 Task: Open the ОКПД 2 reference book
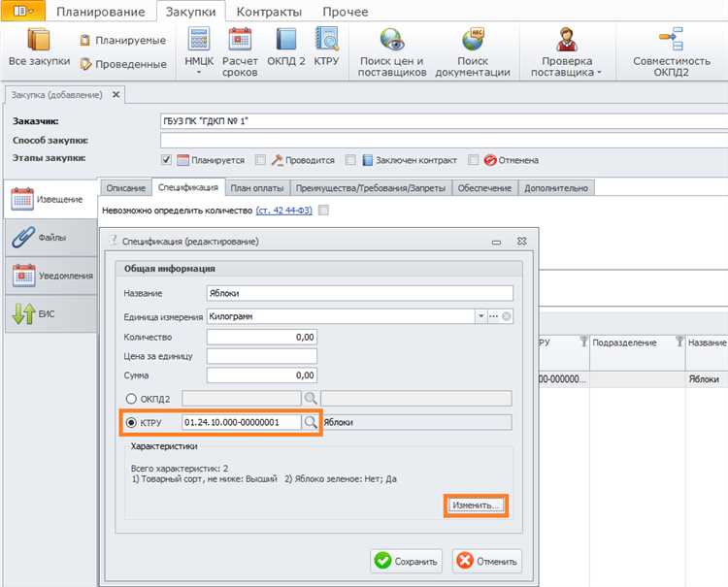click(286, 42)
